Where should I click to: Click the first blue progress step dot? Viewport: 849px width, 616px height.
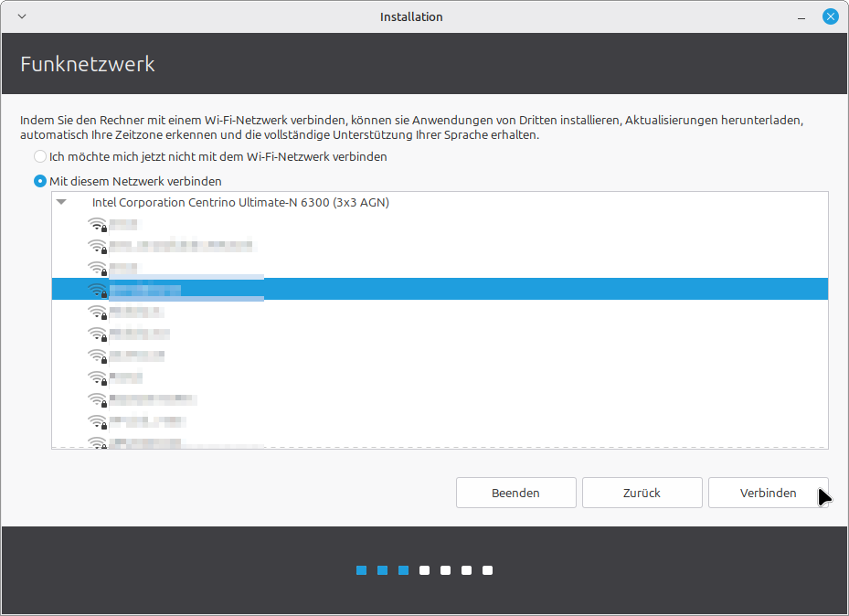pyautogui.click(x=361, y=570)
